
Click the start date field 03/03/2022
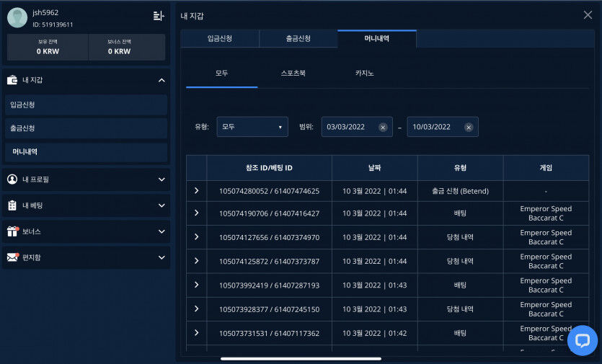(x=357, y=127)
